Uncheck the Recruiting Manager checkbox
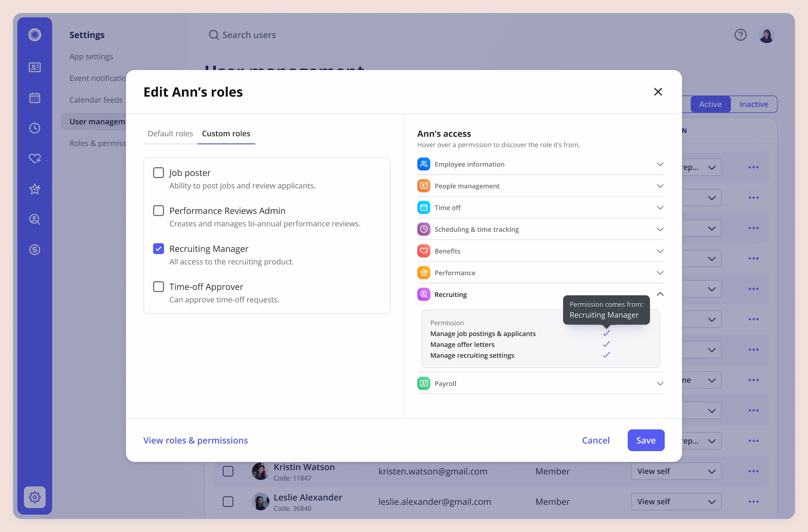The width and height of the screenshot is (808, 532). (159, 249)
